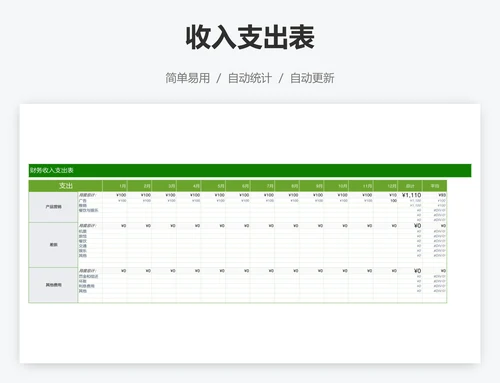Select the 4月 column header
This screenshot has width=500, height=383.
tap(189, 186)
